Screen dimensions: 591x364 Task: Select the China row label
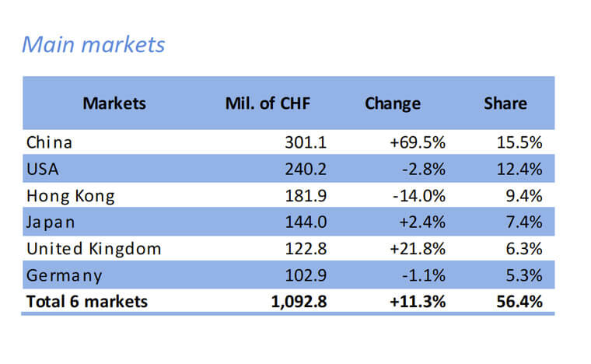coord(49,142)
